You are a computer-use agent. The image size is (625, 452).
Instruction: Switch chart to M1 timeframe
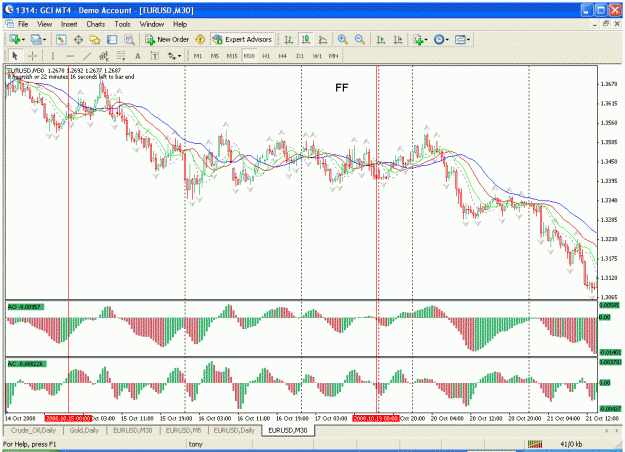198,56
